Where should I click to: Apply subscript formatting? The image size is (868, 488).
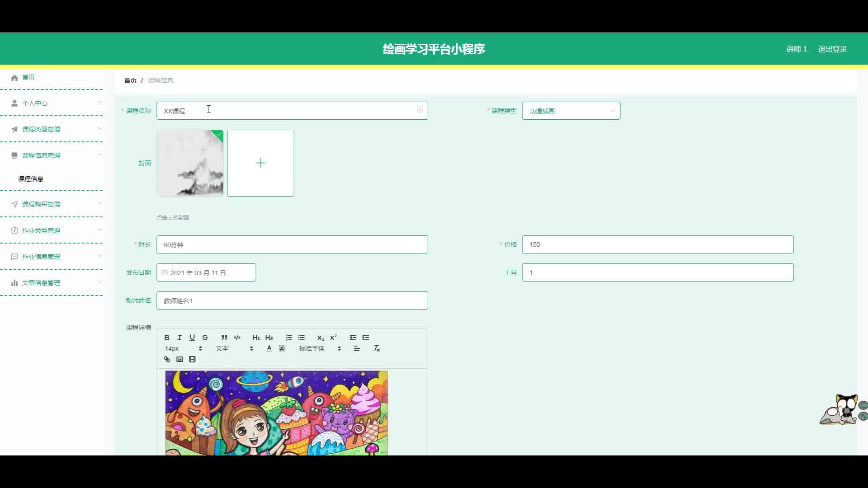click(x=321, y=338)
